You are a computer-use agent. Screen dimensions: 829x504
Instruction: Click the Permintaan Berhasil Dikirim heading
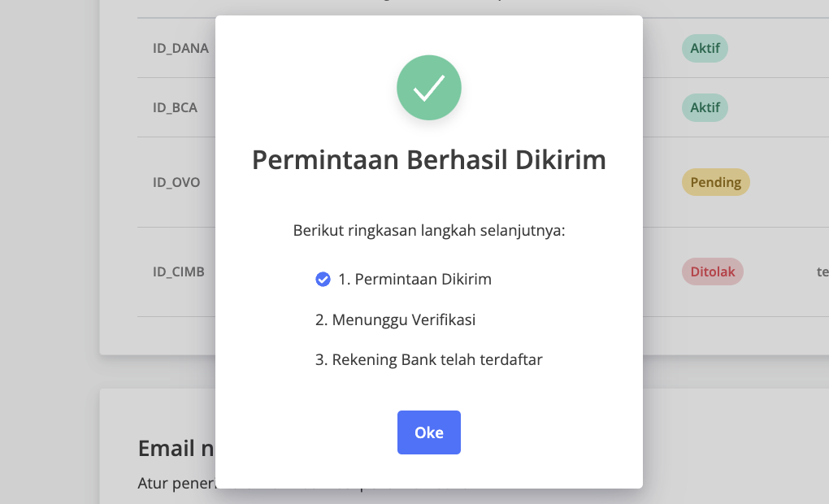pos(429,159)
